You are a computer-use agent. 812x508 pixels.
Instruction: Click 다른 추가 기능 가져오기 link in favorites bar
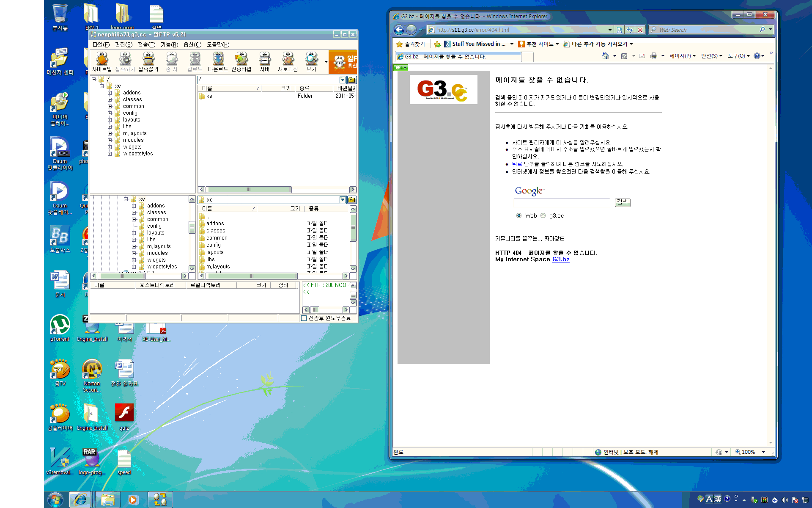[598, 44]
